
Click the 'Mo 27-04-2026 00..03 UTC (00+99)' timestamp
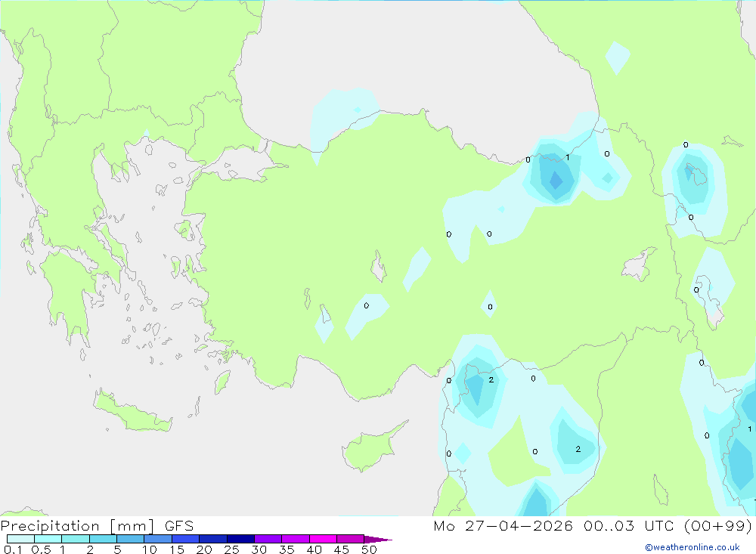[593, 526]
